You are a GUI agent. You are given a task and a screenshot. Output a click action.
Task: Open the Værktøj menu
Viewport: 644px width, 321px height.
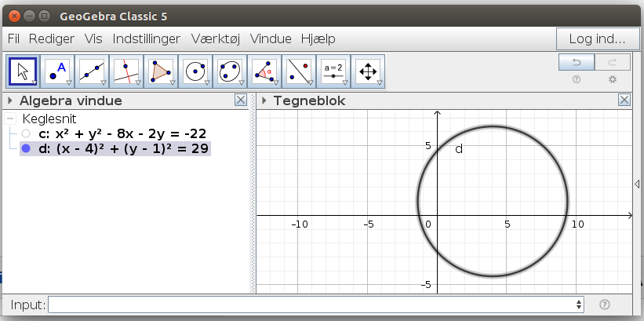(216, 39)
